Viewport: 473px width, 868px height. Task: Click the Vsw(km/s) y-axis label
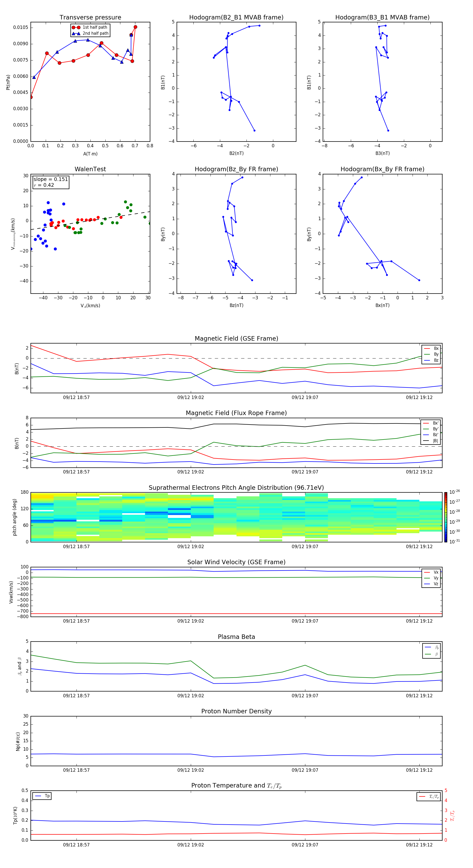pyautogui.click(x=11, y=592)
